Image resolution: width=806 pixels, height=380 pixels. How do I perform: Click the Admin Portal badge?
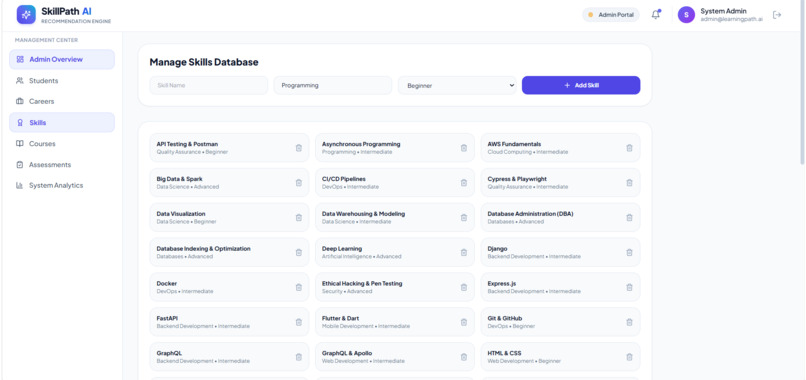click(x=611, y=15)
